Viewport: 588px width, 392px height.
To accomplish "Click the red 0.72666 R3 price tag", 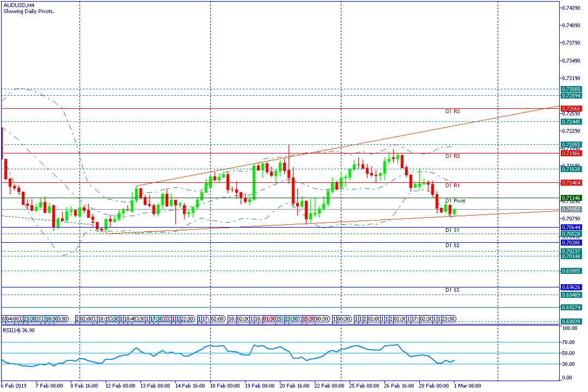I will pos(571,108).
